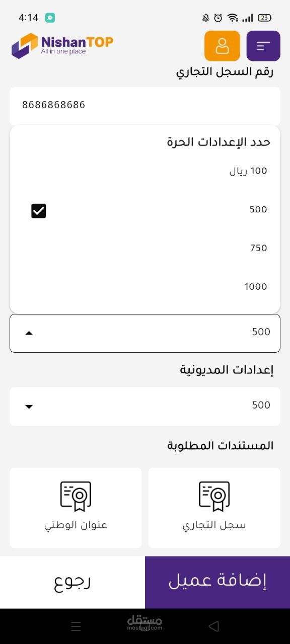
Task: Tap the commercial register certificate icon
Action: pos(214,496)
